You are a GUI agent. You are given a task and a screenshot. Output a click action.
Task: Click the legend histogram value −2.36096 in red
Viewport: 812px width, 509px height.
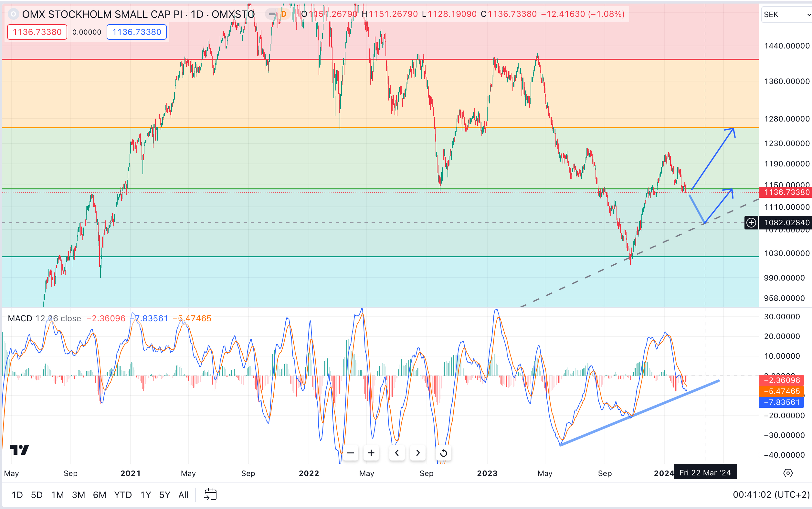coord(106,318)
